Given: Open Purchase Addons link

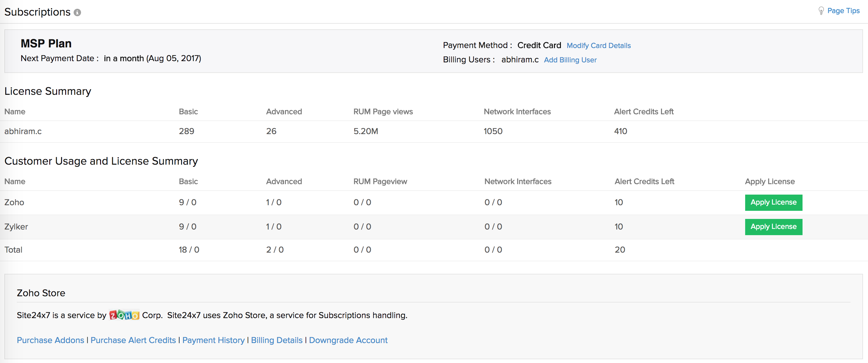Looking at the screenshot, I should click(x=51, y=340).
